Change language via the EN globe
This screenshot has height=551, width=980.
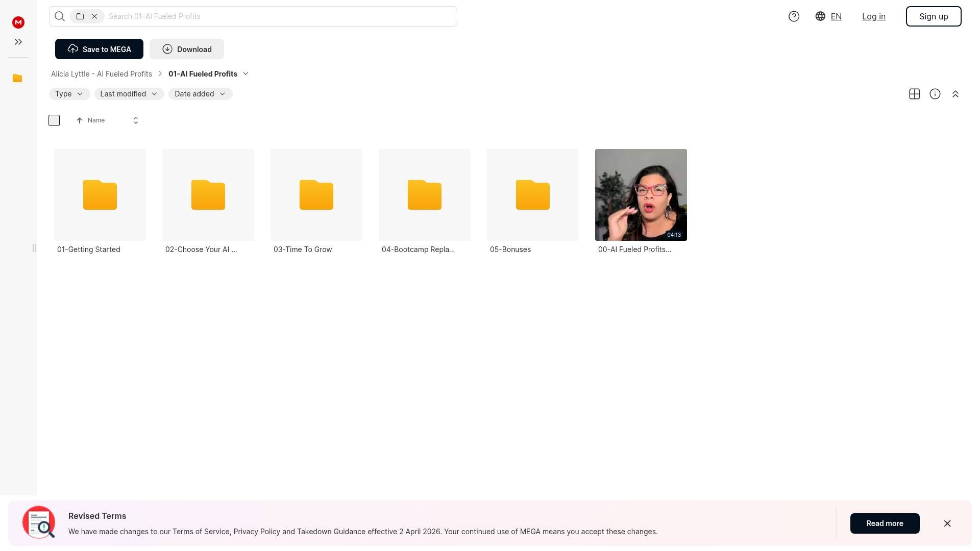[x=828, y=16]
